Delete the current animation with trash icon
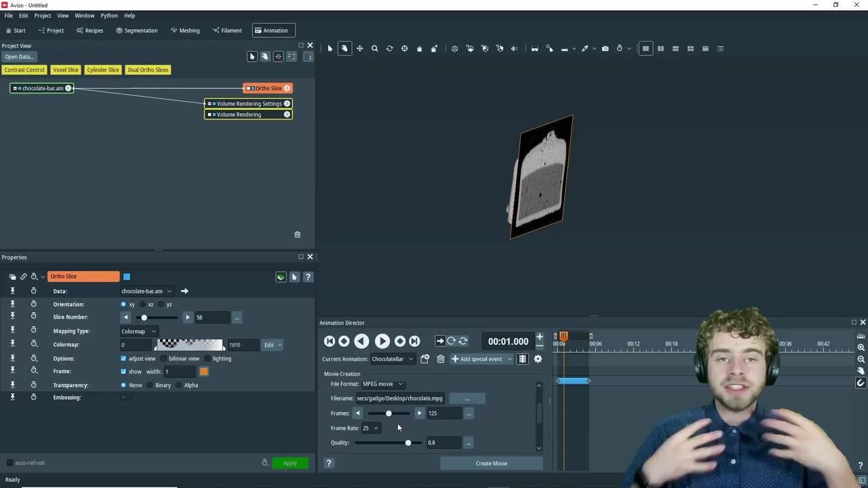868x488 pixels. pyautogui.click(x=440, y=359)
